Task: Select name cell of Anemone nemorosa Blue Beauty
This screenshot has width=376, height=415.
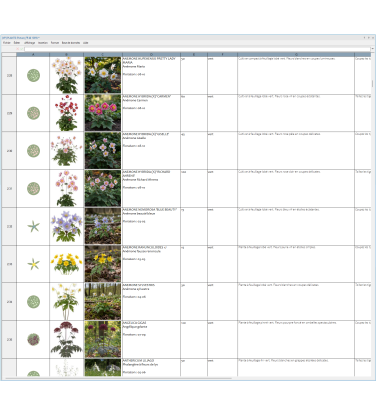Action: (151, 226)
